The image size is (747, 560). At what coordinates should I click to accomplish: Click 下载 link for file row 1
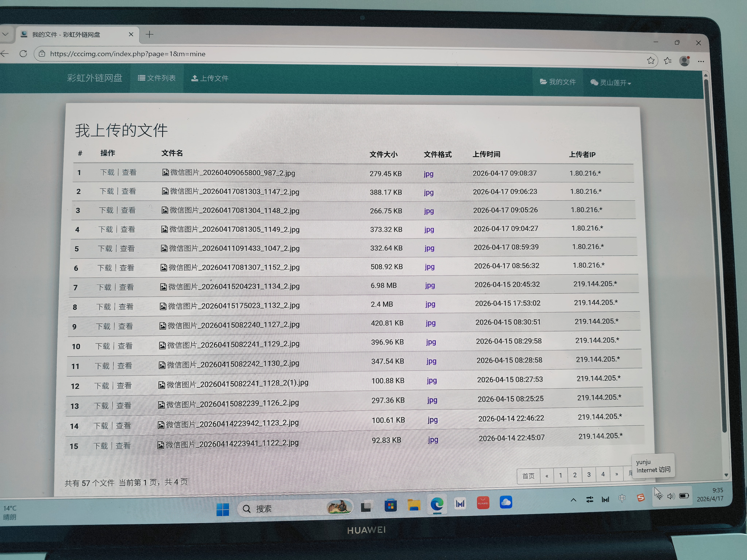click(107, 172)
